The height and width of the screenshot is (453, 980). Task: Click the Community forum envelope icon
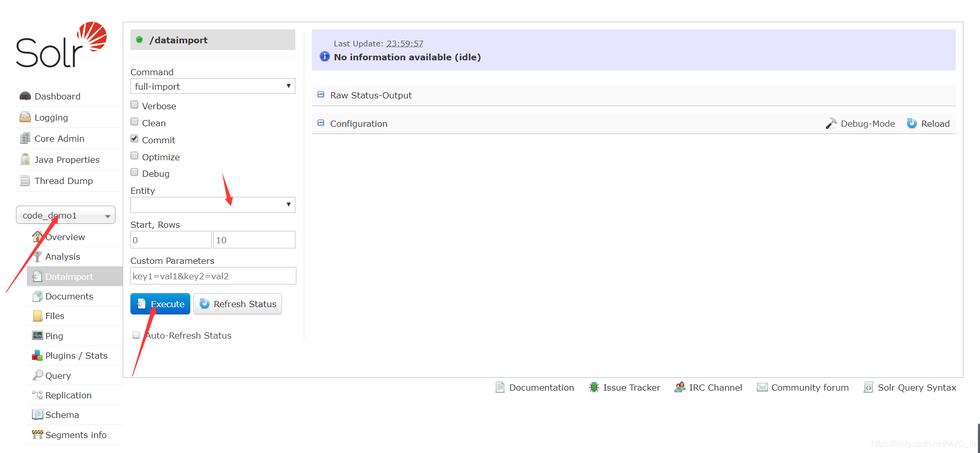tap(762, 387)
